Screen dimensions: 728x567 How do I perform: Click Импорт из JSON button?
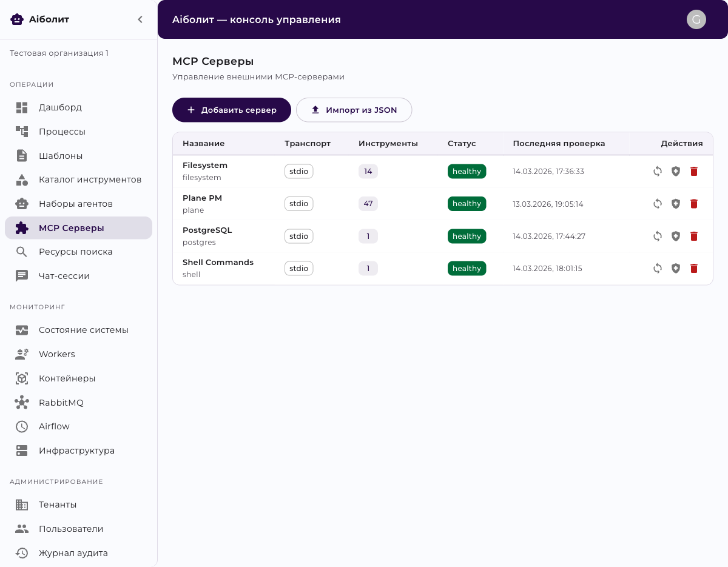point(354,110)
